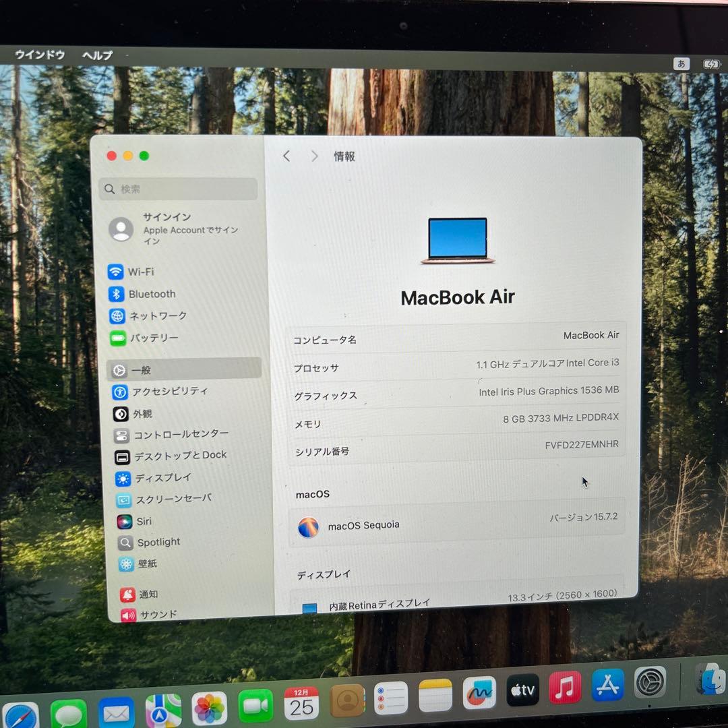Screen dimensions: 728x728
Task: Select 一般 in the sidebar
Action: (x=184, y=369)
